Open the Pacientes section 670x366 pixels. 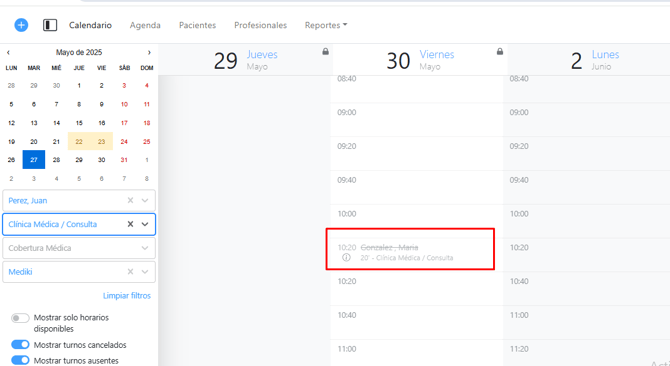pyautogui.click(x=197, y=25)
